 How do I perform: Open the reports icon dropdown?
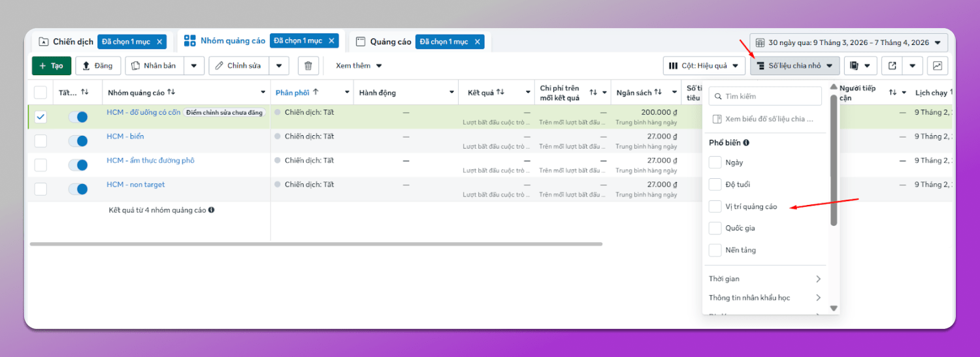click(860, 66)
